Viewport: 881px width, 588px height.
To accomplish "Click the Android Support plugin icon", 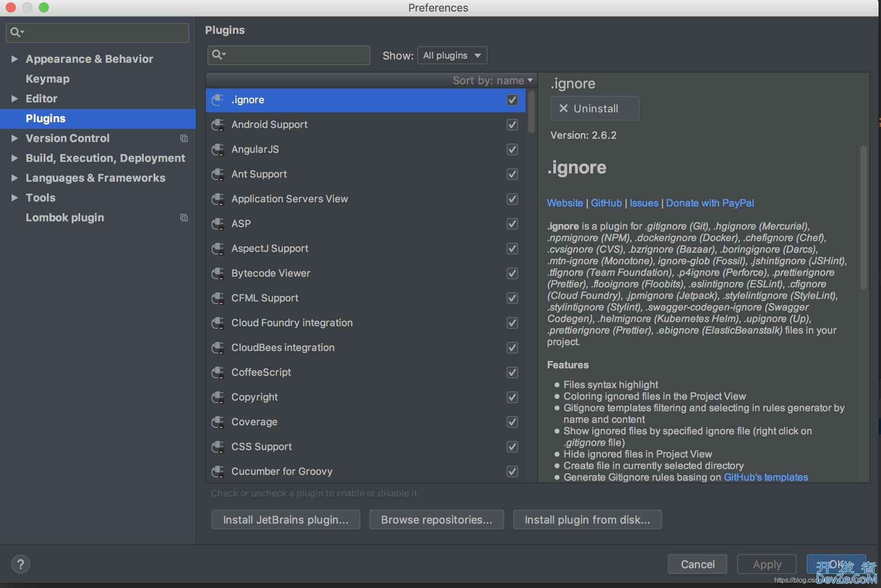I will point(219,124).
